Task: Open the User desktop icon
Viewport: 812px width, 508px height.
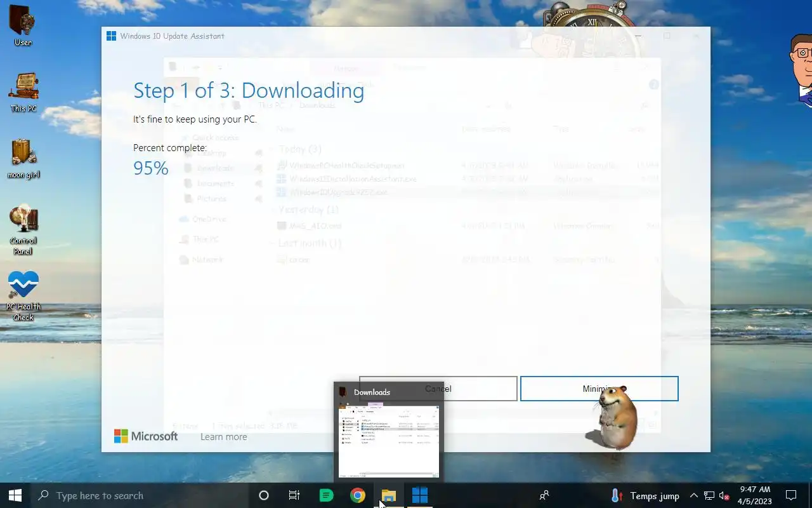Action: coord(23,25)
